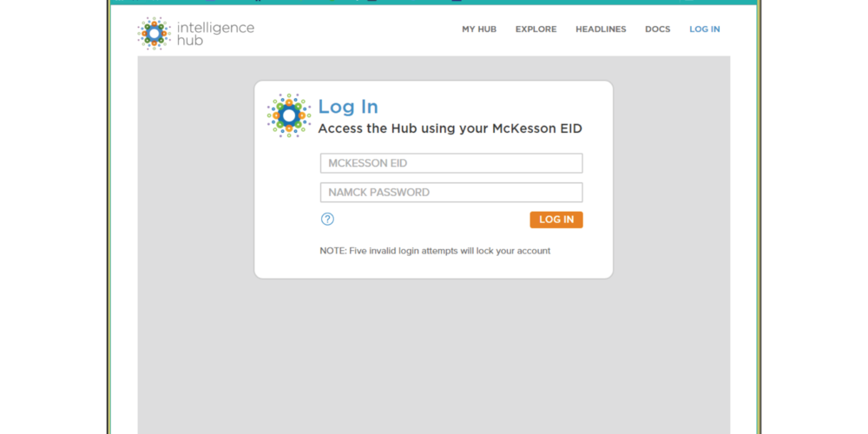This screenshot has width=868, height=434.
Task: Open login help via question mark icon
Action: pyautogui.click(x=327, y=220)
